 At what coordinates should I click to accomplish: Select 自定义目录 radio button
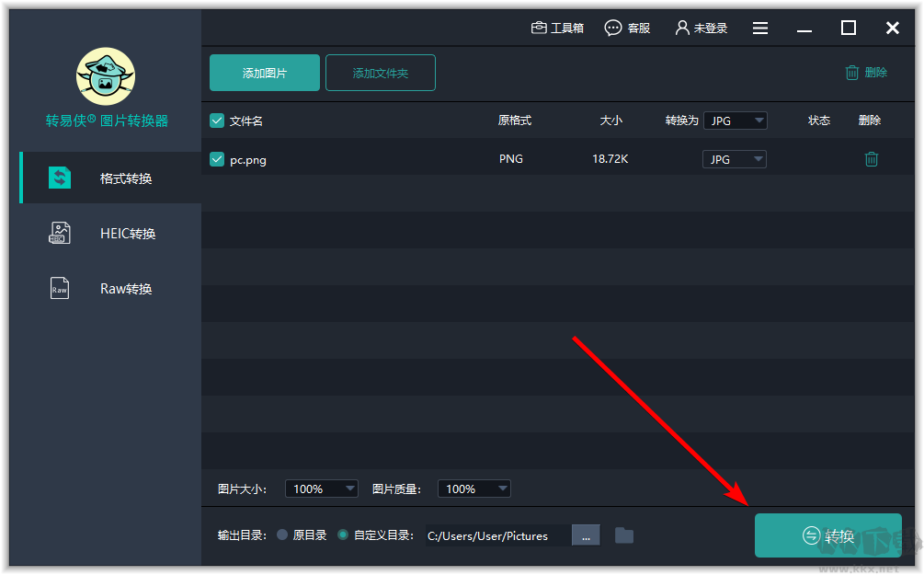(343, 535)
